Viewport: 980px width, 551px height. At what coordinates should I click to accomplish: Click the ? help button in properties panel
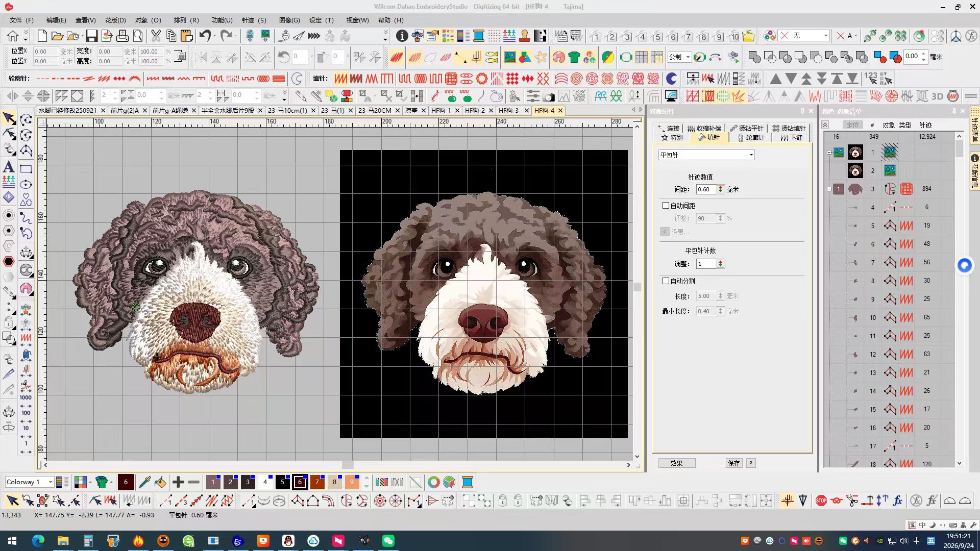(750, 463)
